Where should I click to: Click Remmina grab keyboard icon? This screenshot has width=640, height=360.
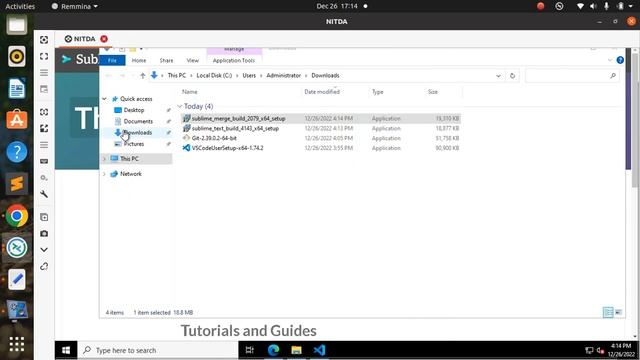(x=44, y=161)
